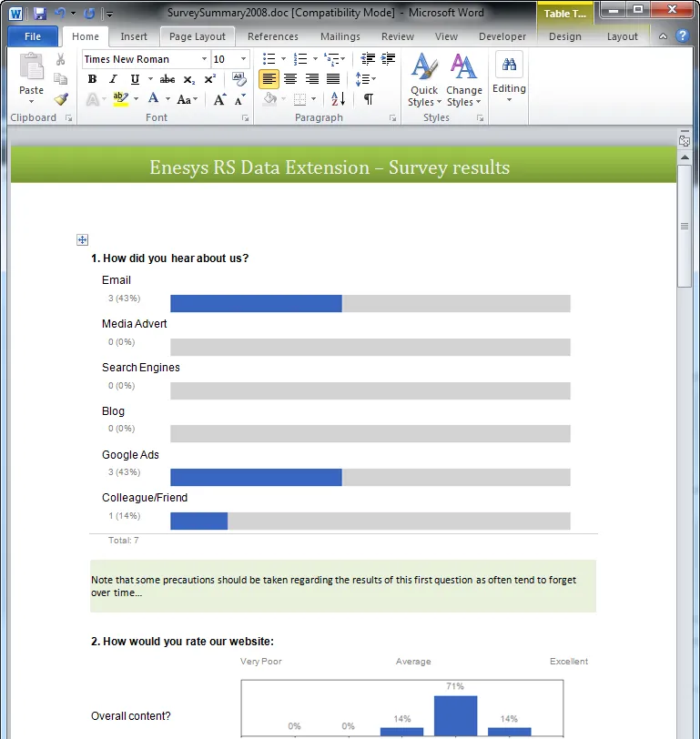Save the document using Quick Access toolbar
Image resolution: width=700 pixels, height=739 pixels.
[x=39, y=14]
